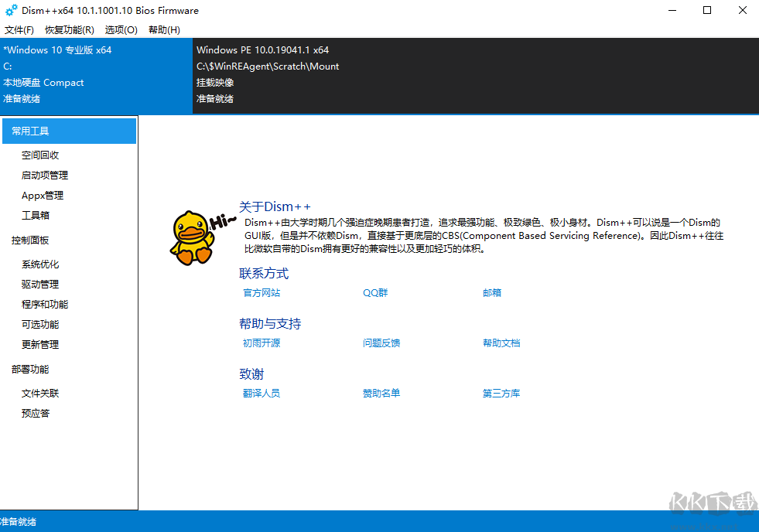Open the 问题反馈 link
Image resolution: width=759 pixels, height=532 pixels.
(x=380, y=343)
